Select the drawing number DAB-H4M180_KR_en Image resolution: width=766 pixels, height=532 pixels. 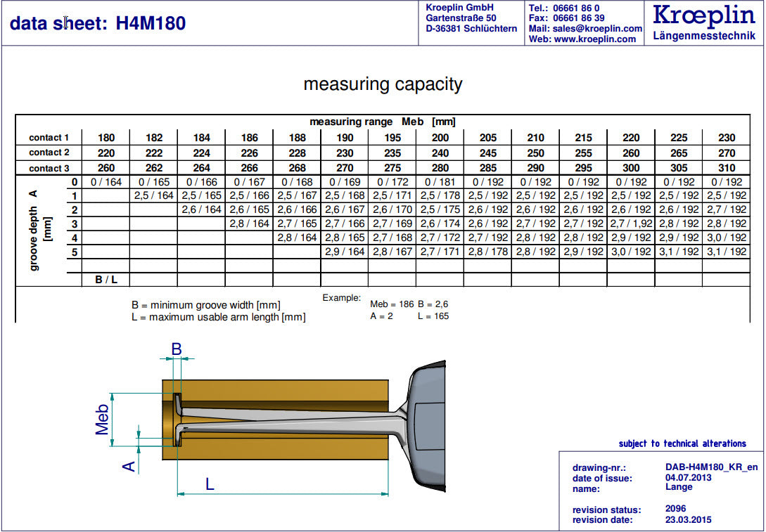711,467
